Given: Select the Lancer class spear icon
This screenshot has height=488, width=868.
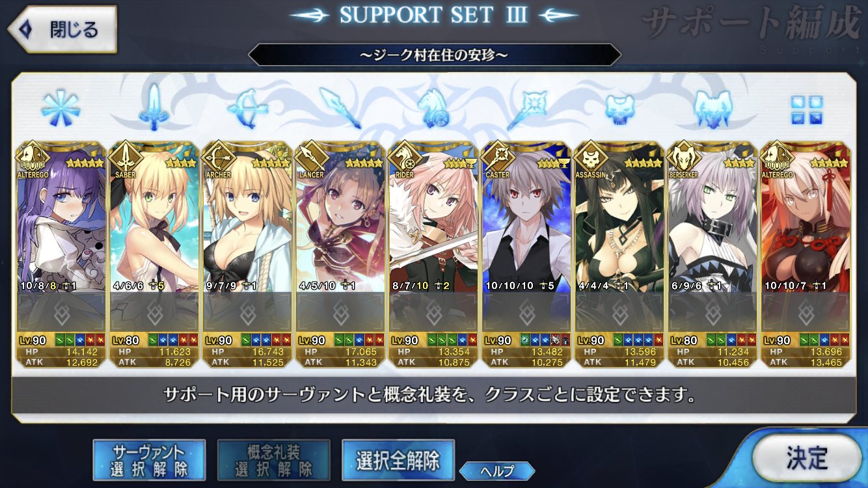Looking at the screenshot, I should pyautogui.click(x=340, y=107).
